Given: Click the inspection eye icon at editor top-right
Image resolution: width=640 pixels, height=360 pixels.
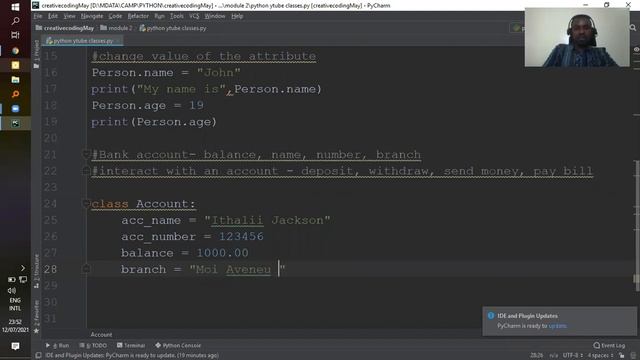Looking at the screenshot, I should (636, 49).
